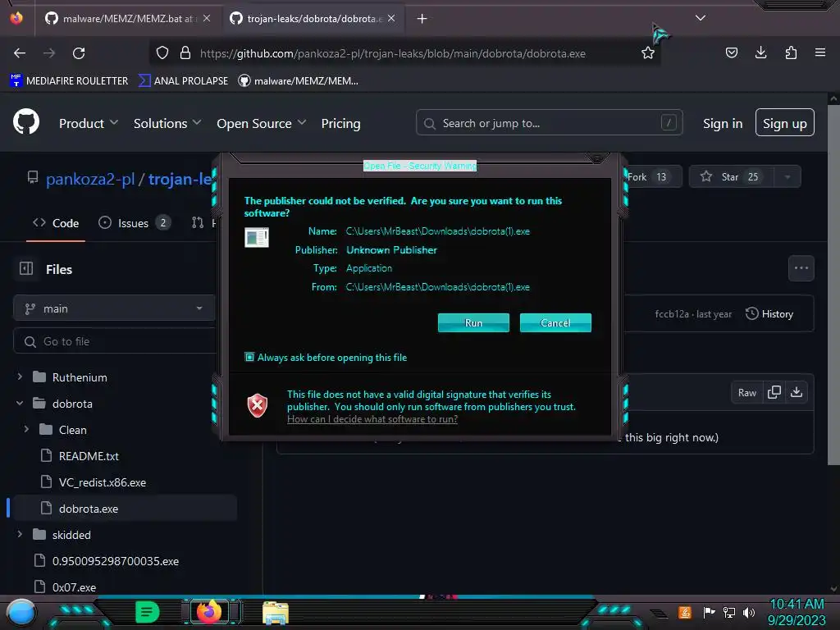Viewport: 840px width, 630px height.
Task: Click the GitHub Octocat logo
Action: [x=26, y=121]
